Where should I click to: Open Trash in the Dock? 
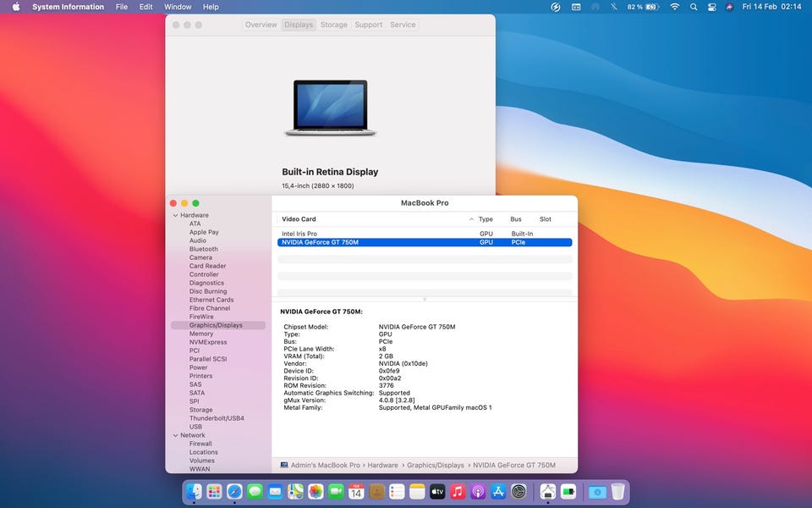[617, 491]
